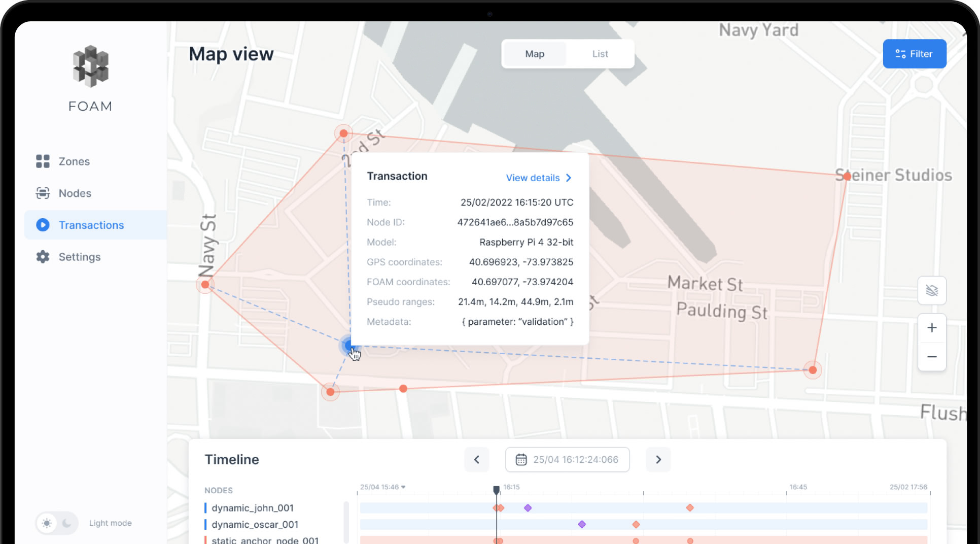This screenshot has width=980, height=544.
Task: Zoom out using the minus map control
Action: [932, 357]
